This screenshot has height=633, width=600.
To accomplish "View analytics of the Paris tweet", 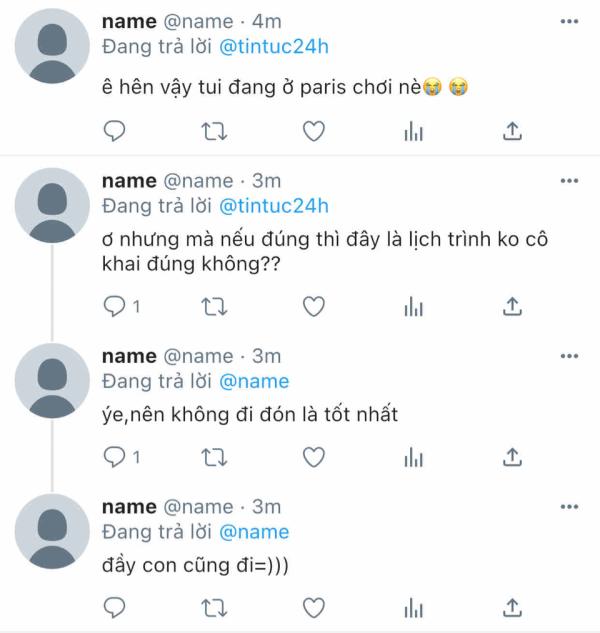I will click(x=412, y=131).
